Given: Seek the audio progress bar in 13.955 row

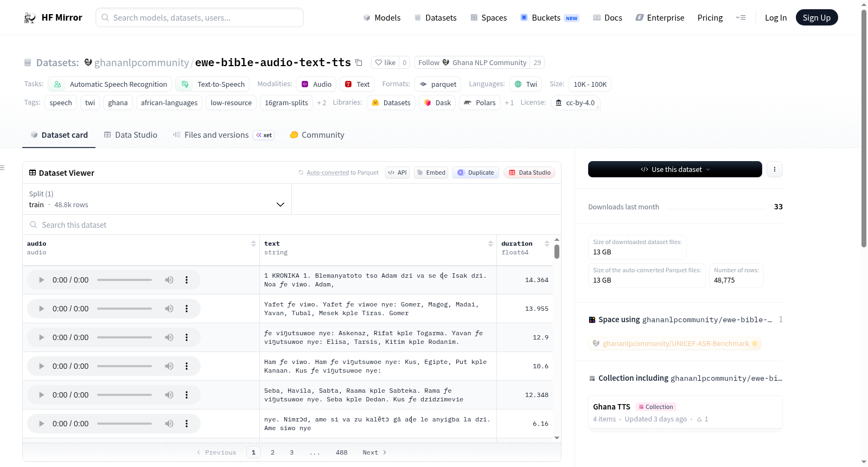Looking at the screenshot, I should tap(124, 309).
